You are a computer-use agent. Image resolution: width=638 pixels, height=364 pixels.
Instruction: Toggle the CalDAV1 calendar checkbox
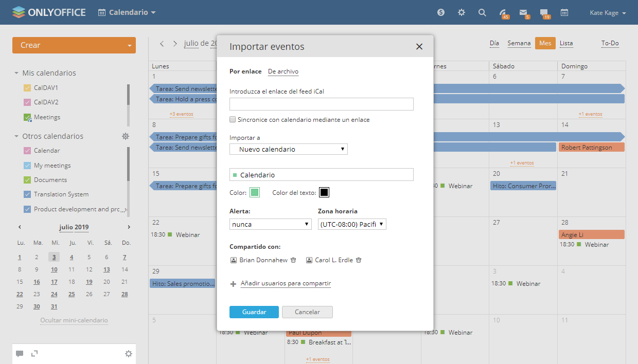(28, 88)
